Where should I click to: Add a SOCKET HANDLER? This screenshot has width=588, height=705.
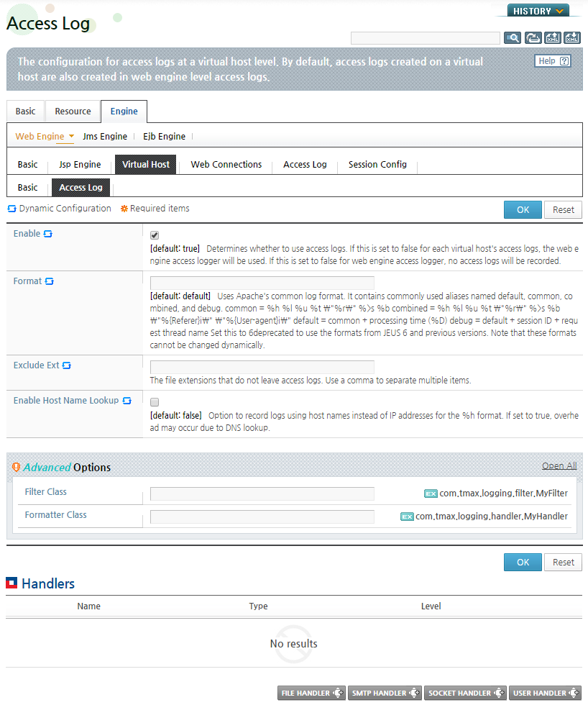(x=465, y=693)
